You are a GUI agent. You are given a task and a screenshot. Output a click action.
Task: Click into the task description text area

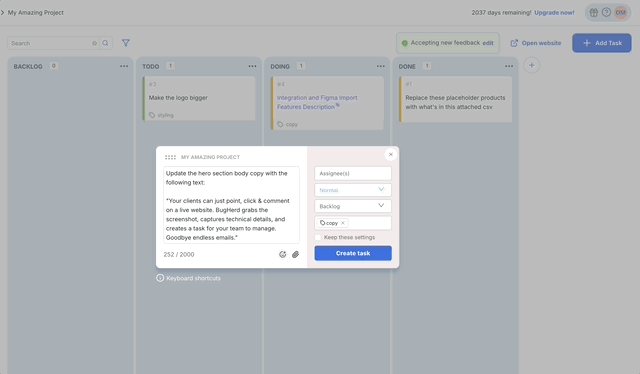pyautogui.click(x=231, y=205)
